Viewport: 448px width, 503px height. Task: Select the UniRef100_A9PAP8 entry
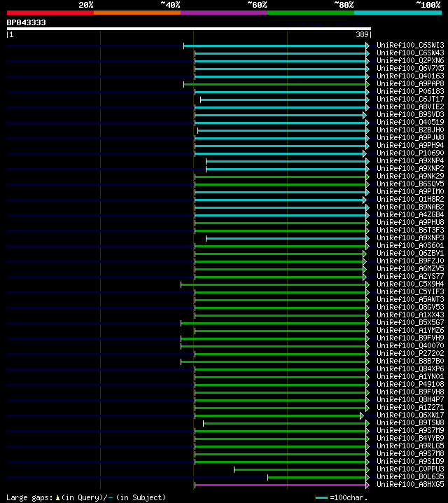(410, 84)
